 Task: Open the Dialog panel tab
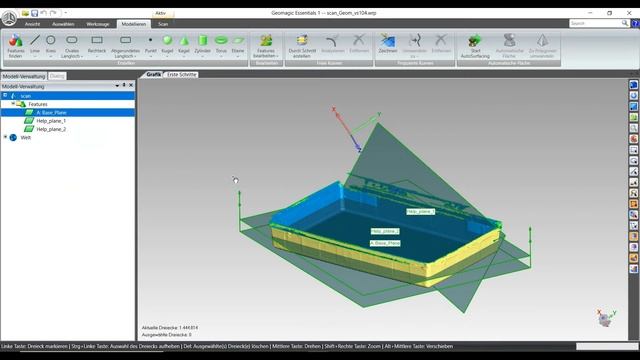(x=57, y=76)
